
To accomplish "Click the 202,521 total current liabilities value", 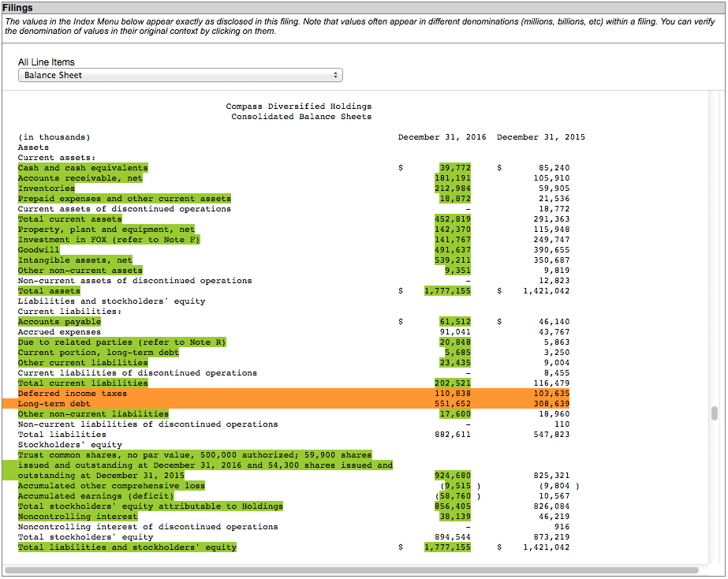I will point(453,383).
